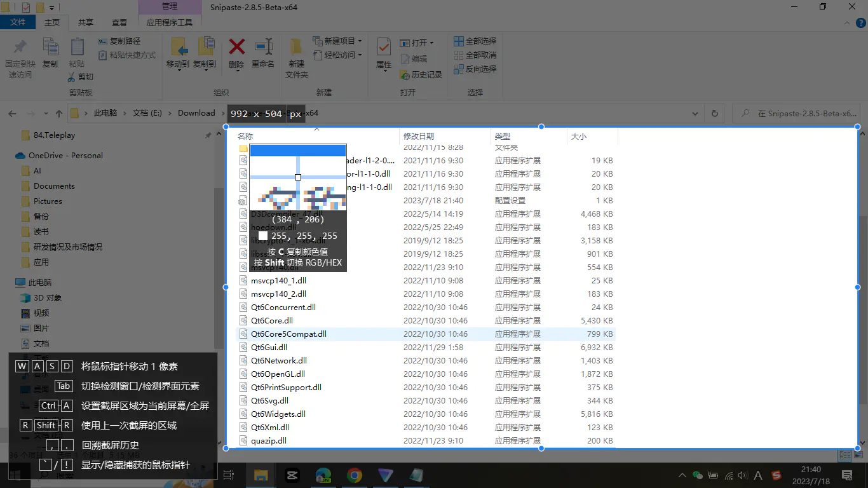The height and width of the screenshot is (488, 868).
Task: Click the 重命名 rename icon
Action: click(263, 46)
